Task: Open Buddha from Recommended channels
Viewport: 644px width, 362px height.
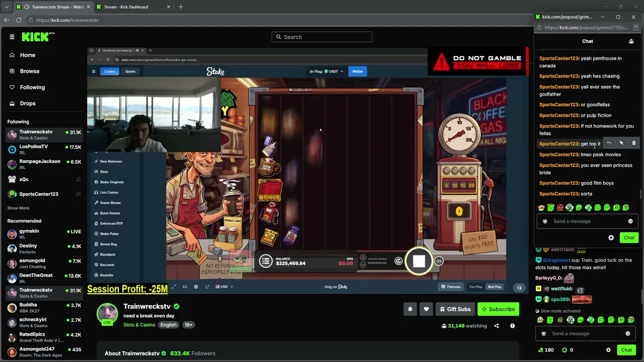Action: (x=44, y=308)
